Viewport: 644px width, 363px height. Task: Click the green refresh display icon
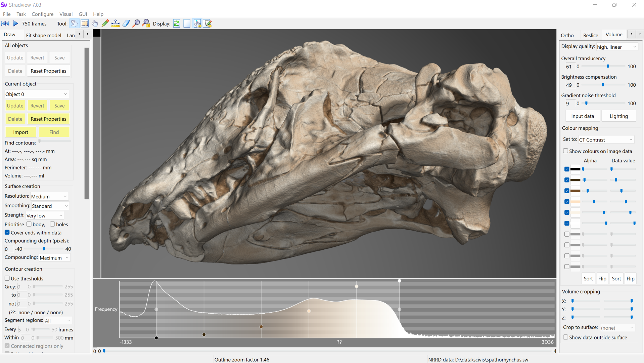point(177,24)
